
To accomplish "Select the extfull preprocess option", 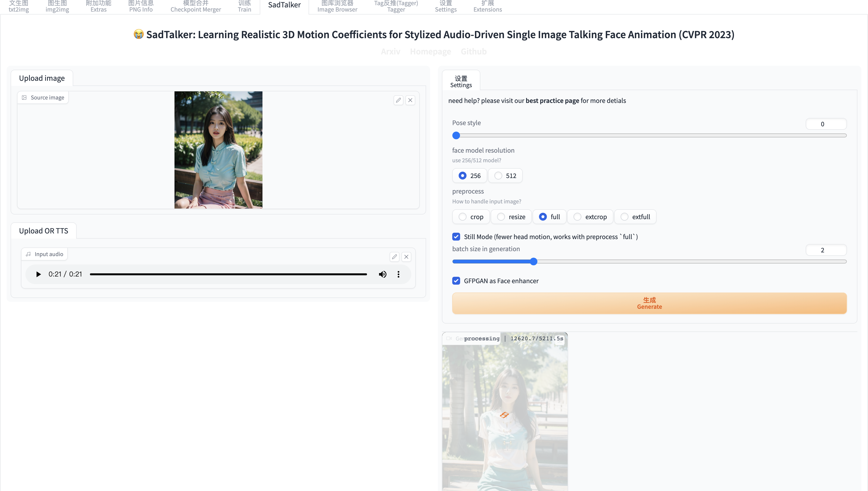I will click(624, 217).
